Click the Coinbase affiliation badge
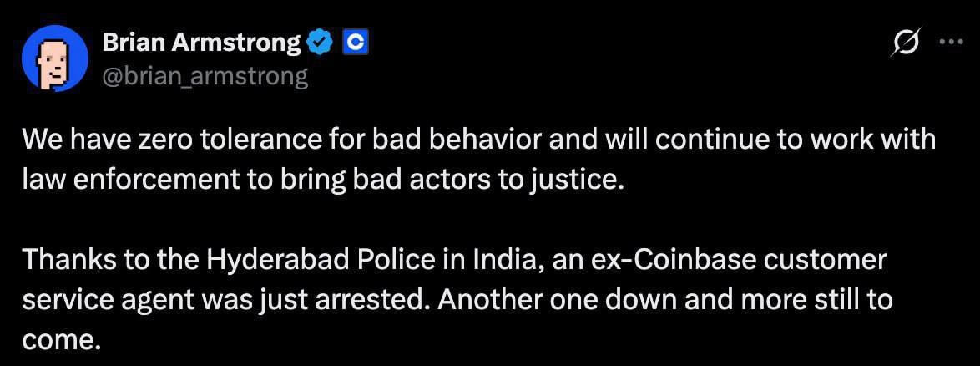The height and width of the screenshot is (366, 980). [x=356, y=43]
